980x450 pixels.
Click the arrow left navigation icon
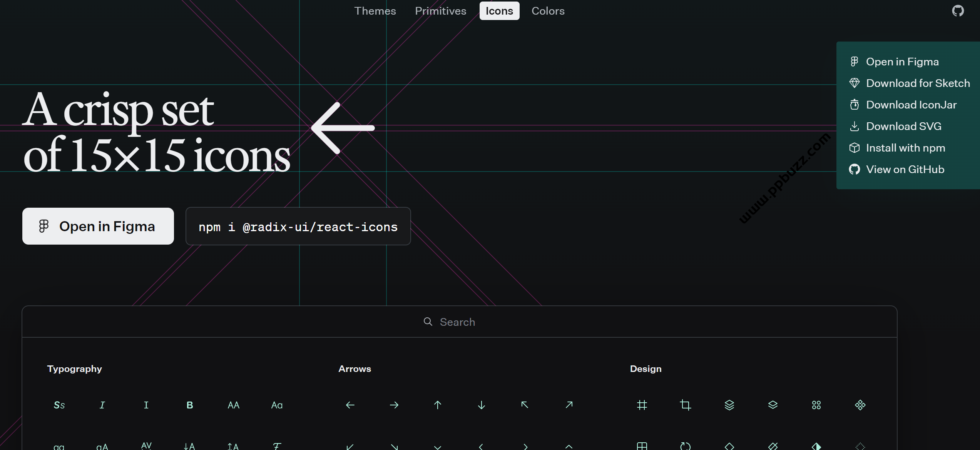coord(350,405)
